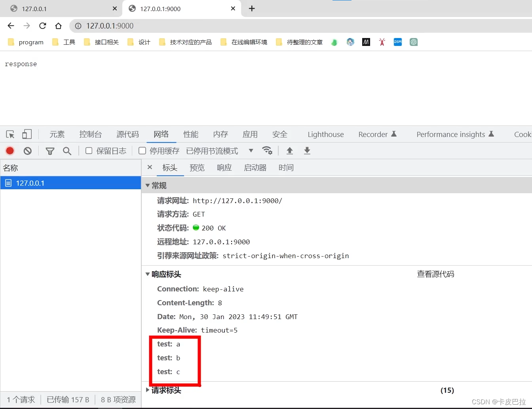Select the 响应 request detail tab
The image size is (532, 409).
224,167
